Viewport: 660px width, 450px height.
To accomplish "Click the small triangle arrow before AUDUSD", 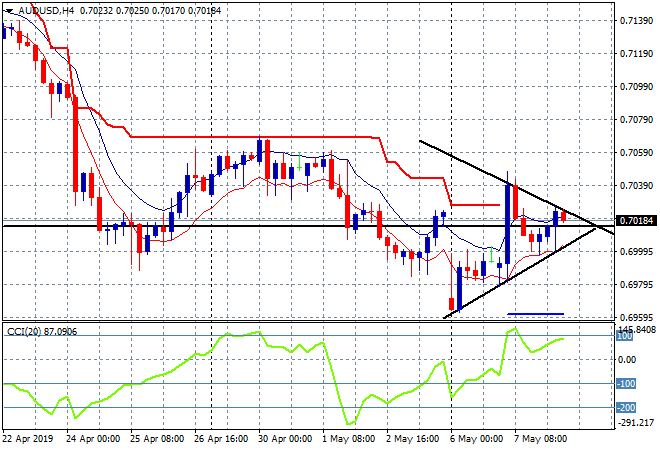I will coord(9,11).
